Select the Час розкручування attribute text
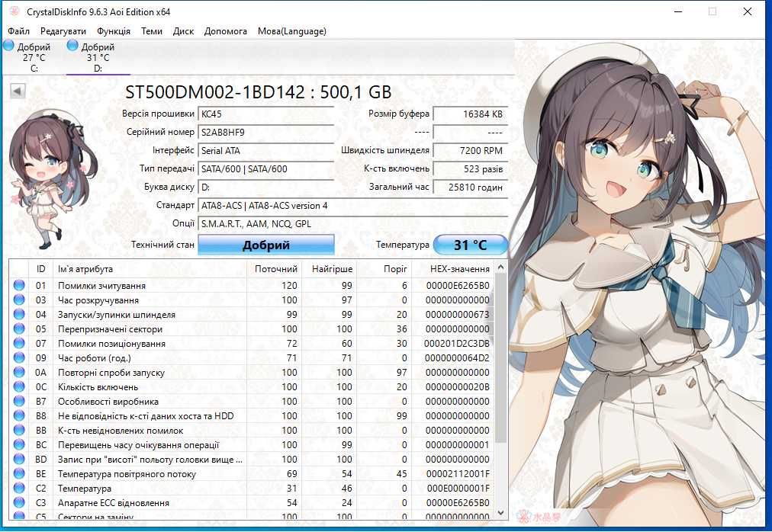 [x=98, y=300]
